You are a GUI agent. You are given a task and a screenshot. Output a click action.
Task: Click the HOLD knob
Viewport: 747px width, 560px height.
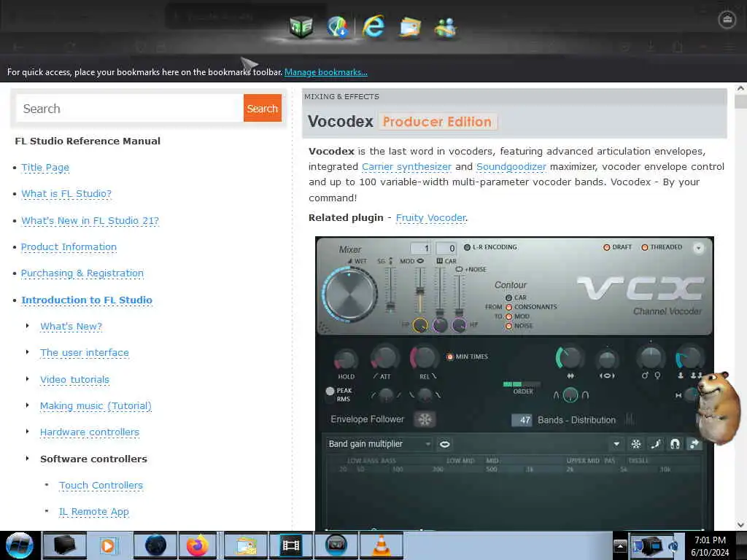345,359
